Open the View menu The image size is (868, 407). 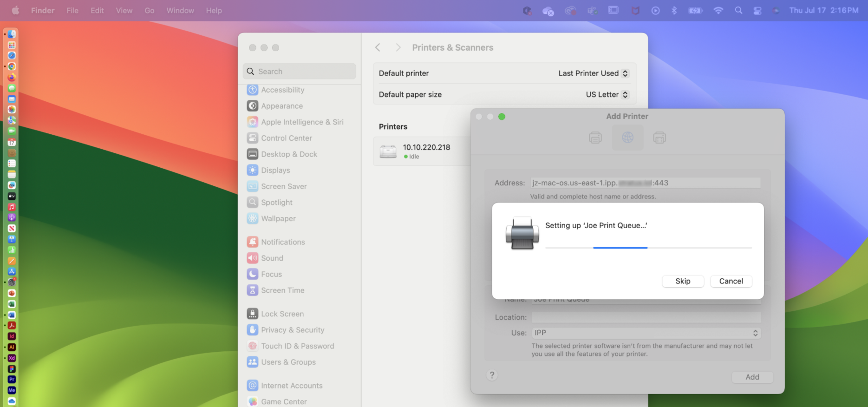[124, 10]
